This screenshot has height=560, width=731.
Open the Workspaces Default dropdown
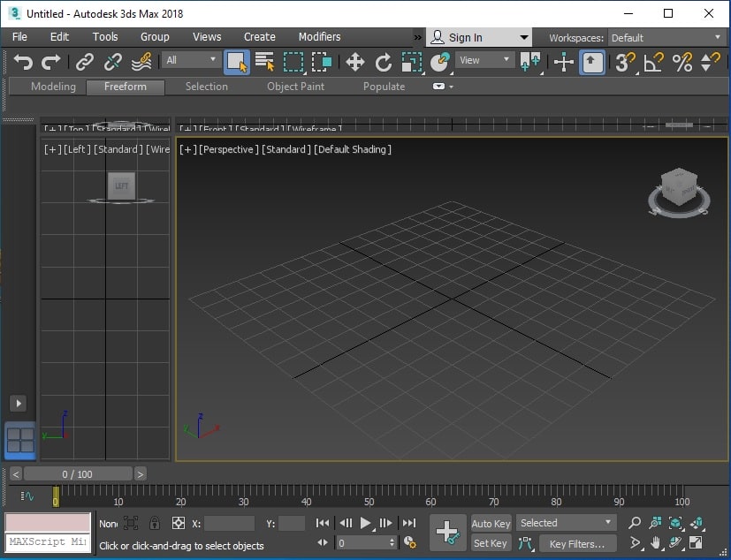[666, 38]
